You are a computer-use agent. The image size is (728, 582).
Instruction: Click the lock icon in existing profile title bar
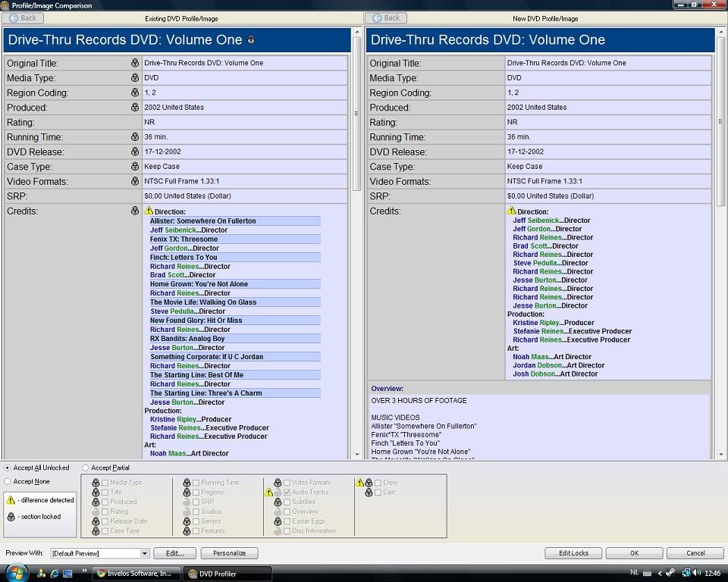click(x=251, y=39)
